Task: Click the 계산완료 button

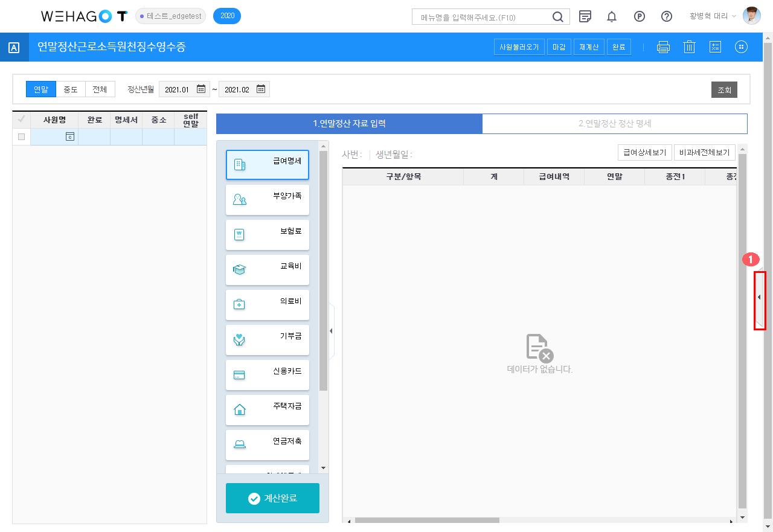Action: click(x=272, y=498)
